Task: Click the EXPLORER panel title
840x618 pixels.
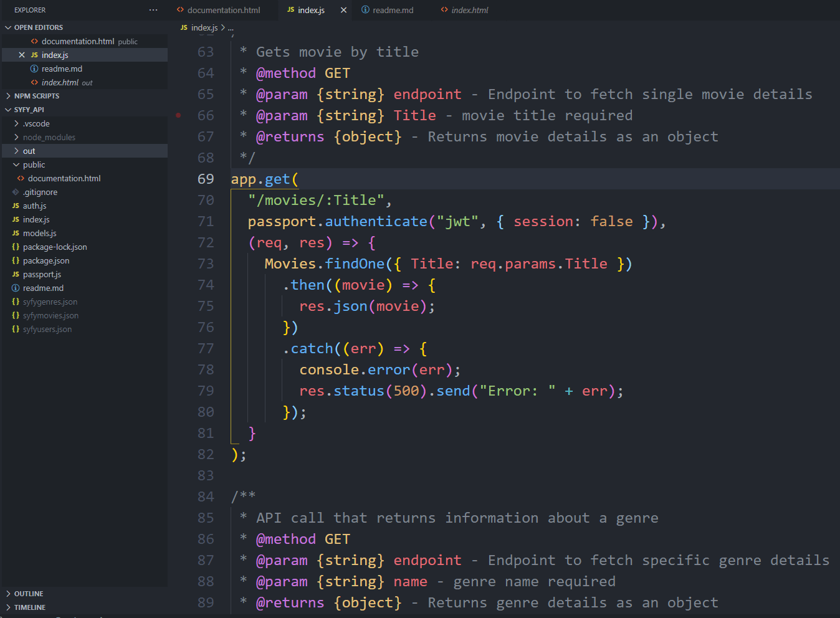Action: (x=30, y=10)
